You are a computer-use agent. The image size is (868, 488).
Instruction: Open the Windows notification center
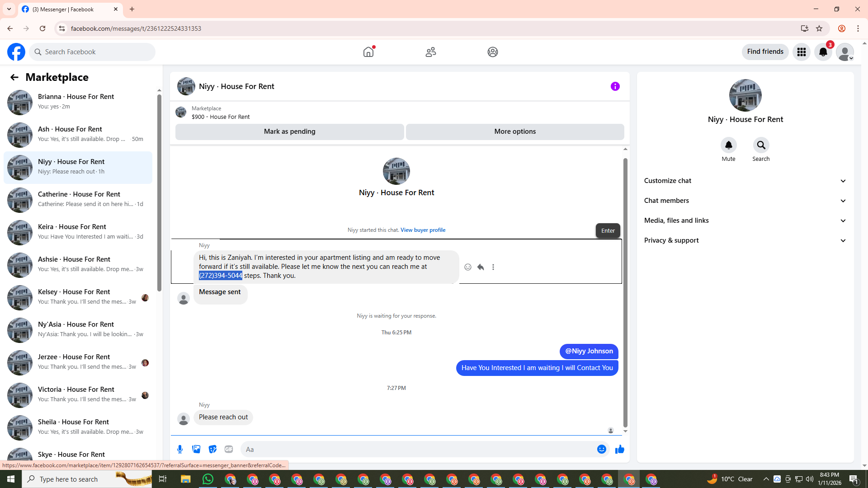pyautogui.click(x=854, y=479)
